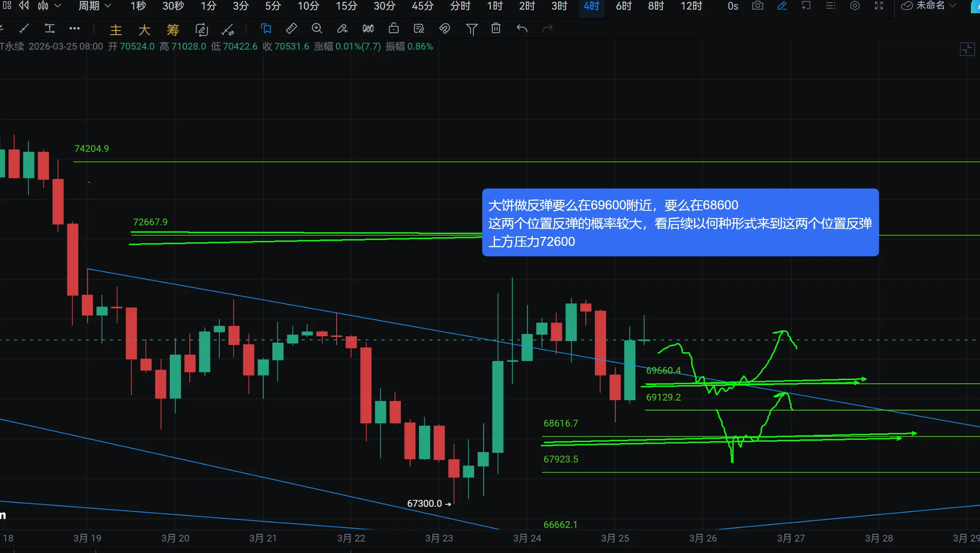Click the hexagon settings icon

coord(855,6)
